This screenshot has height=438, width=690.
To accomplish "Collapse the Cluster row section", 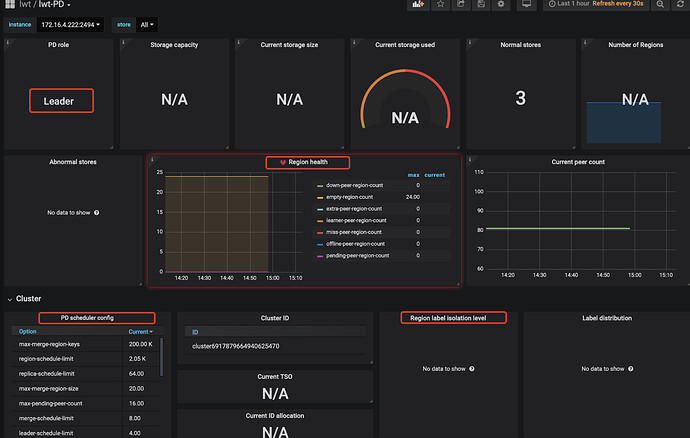I will coord(30,298).
